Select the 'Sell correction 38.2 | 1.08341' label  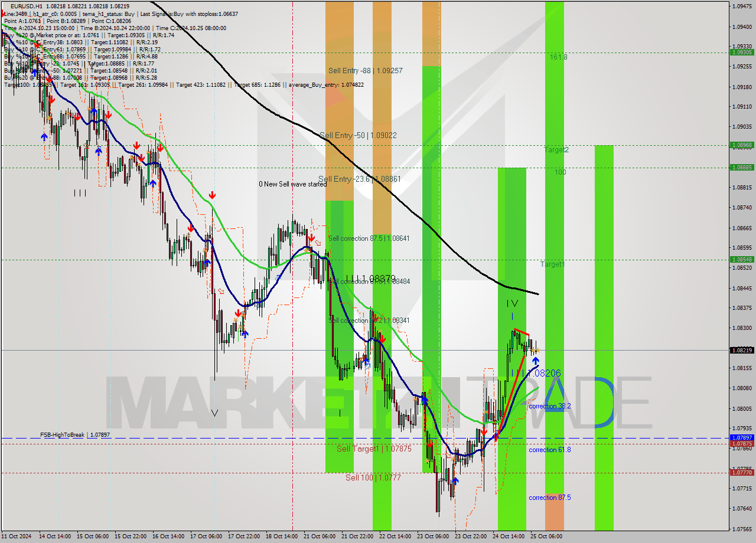click(369, 320)
